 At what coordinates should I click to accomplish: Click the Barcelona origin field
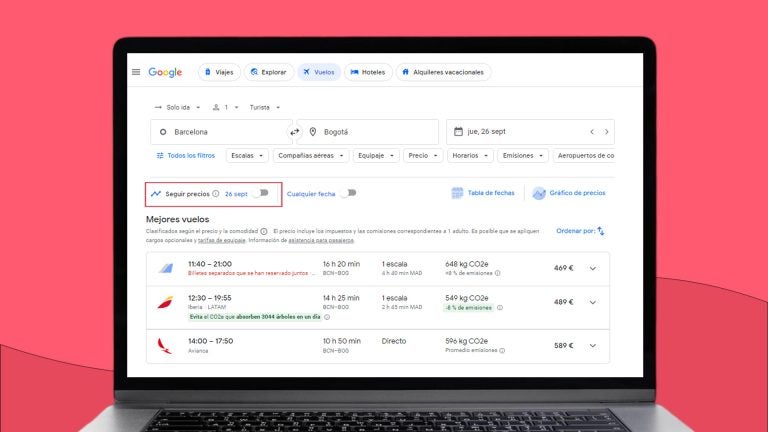point(220,132)
